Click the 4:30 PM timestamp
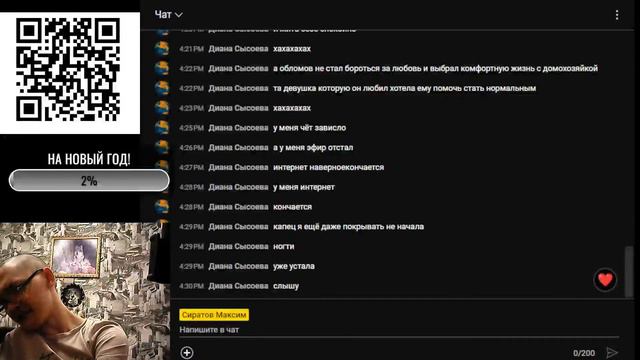 point(191,286)
